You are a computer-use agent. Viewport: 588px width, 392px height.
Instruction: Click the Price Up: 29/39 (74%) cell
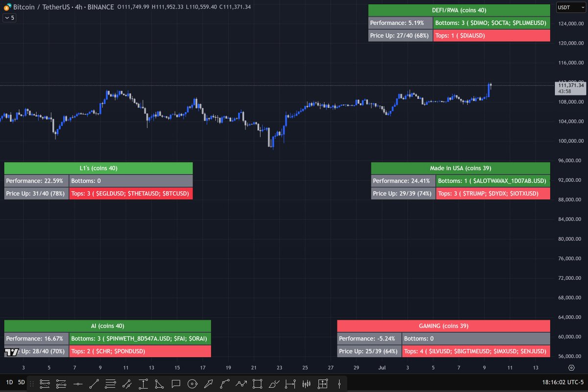point(403,194)
